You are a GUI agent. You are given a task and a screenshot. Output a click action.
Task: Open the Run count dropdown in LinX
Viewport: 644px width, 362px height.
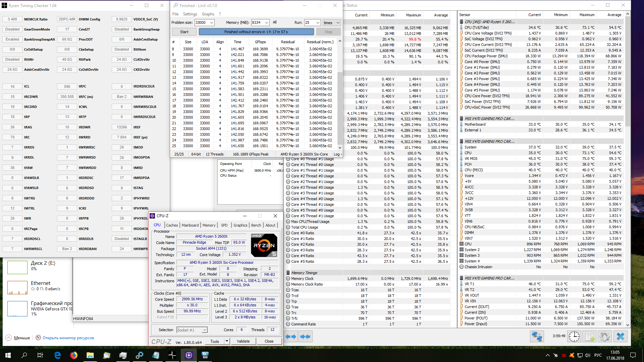tap(318, 22)
